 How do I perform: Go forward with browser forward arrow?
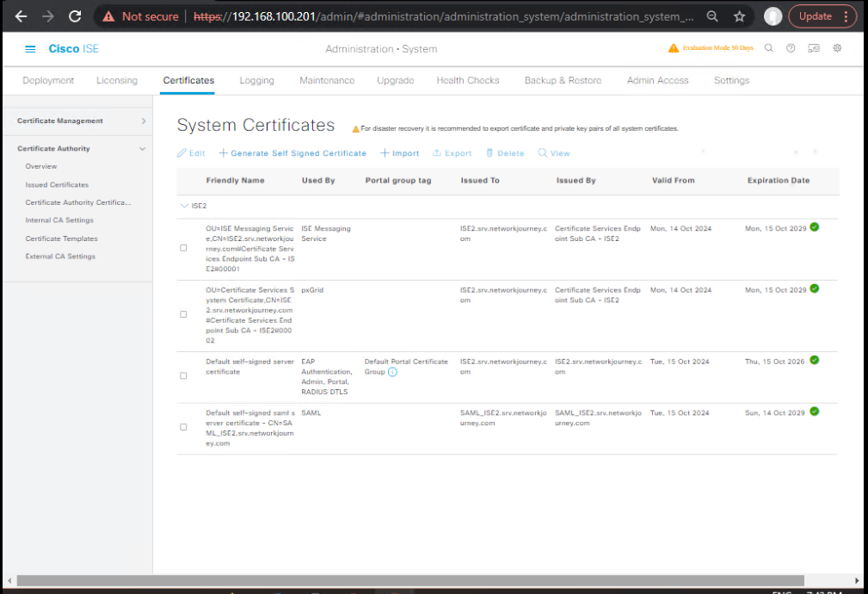[x=48, y=16]
